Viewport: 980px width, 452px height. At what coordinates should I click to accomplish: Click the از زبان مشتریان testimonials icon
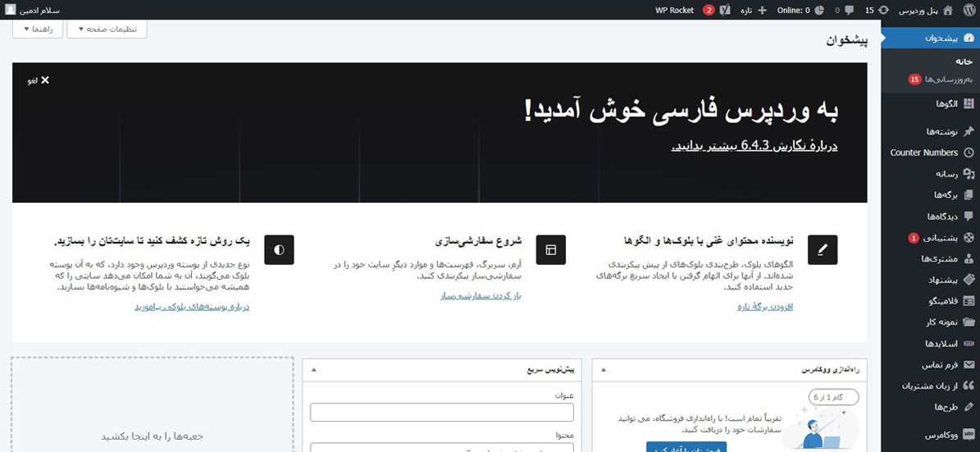tap(969, 386)
